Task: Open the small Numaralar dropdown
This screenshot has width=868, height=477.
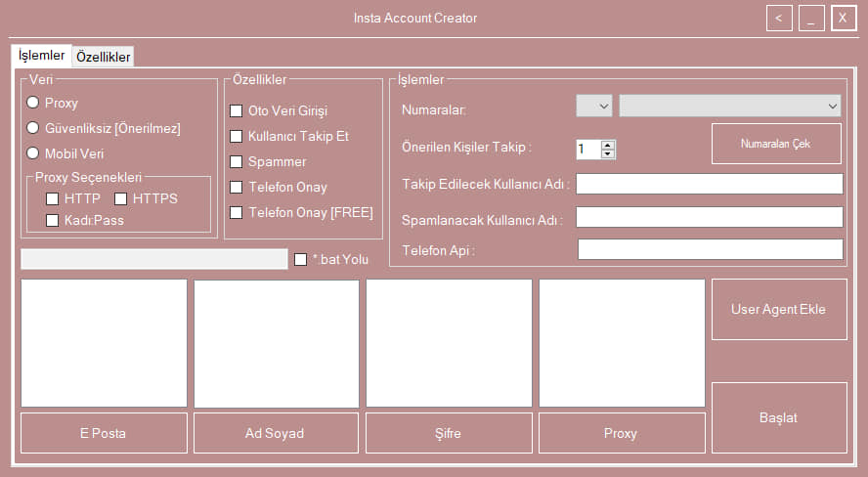Action: click(x=594, y=106)
